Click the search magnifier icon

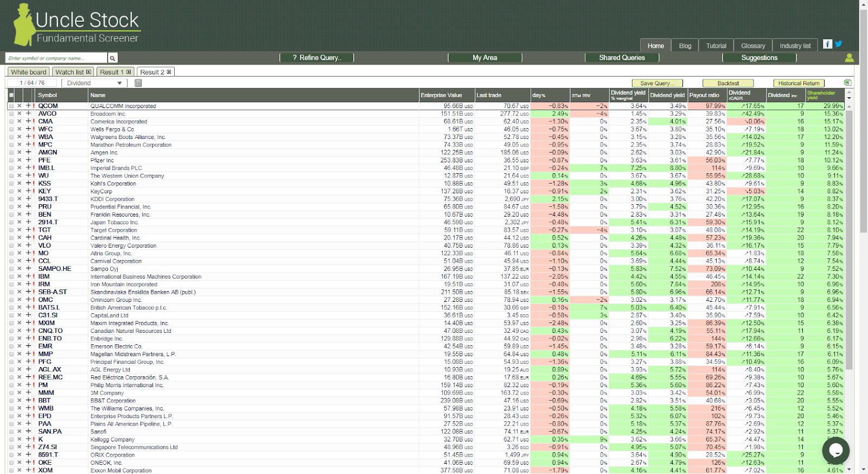tap(112, 58)
